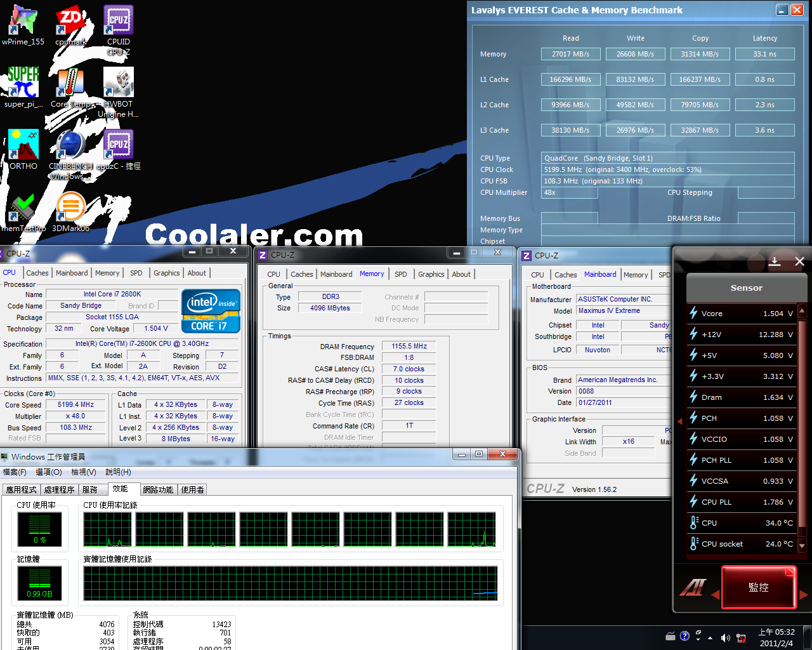
Task: Click the volume speaker icon in the tray
Action: click(x=725, y=638)
